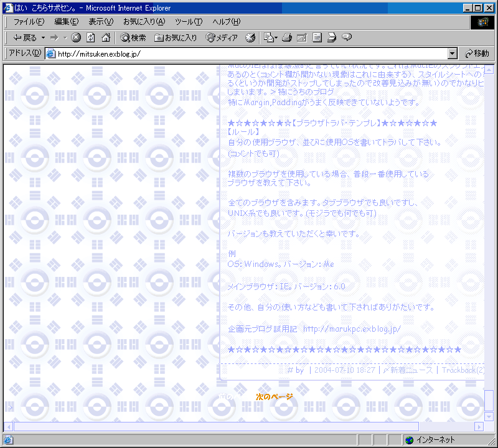
Task: Click the text 【ルール】
Action: click(x=244, y=132)
